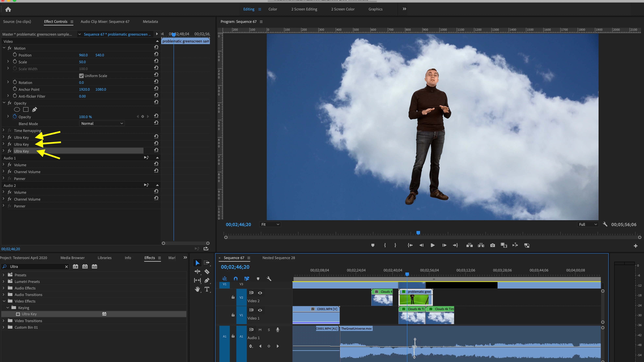Play the program monitor sequence

click(x=432, y=245)
